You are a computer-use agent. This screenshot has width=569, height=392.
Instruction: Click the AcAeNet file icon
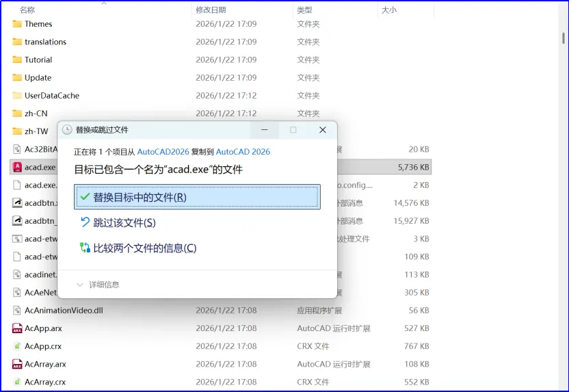click(17, 292)
